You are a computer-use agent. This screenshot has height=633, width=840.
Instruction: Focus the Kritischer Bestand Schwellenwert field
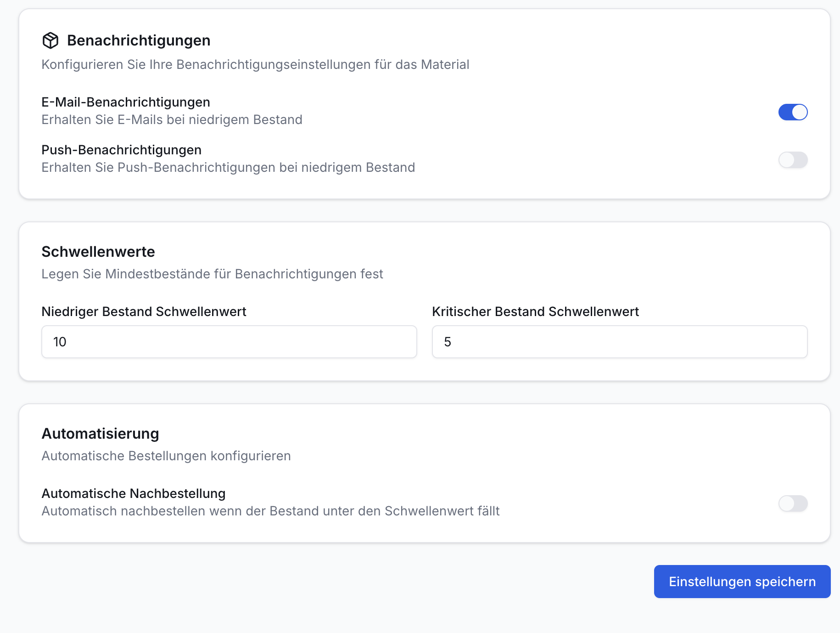620,342
